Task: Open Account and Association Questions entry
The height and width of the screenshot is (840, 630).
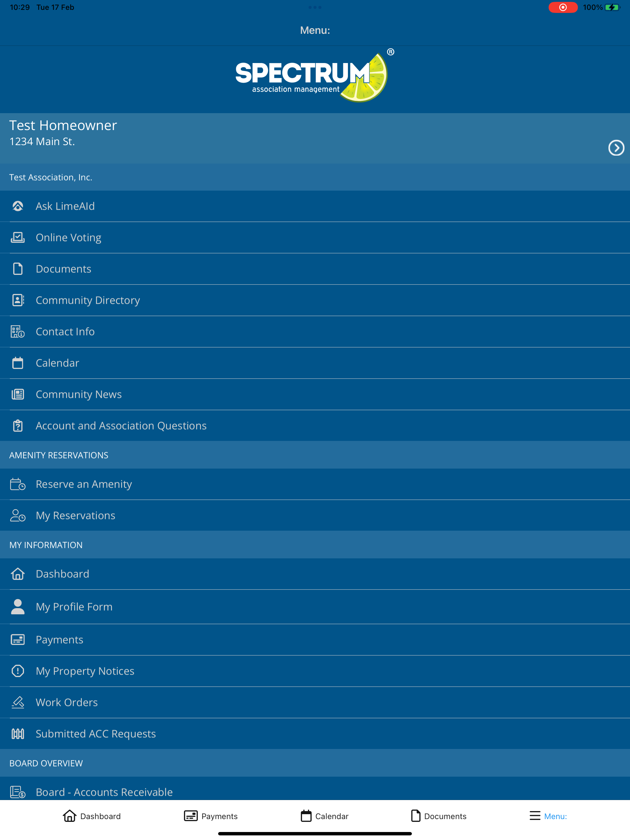Action: 315,426
